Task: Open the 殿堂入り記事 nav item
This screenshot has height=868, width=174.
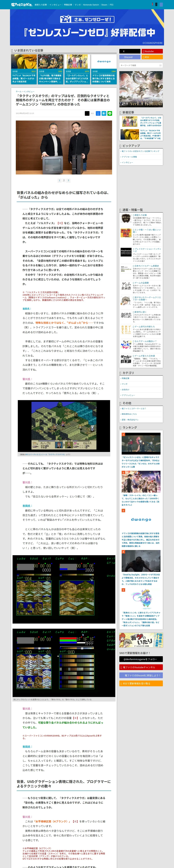Action: click(41, 5)
